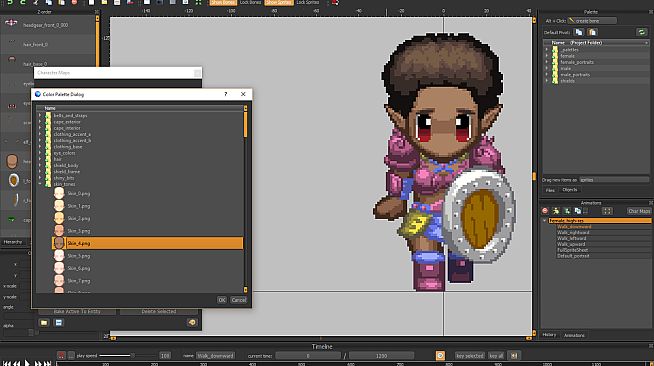The image size is (654, 366).
Task: Click the red record icon near play speed
Action: click(x=61, y=356)
